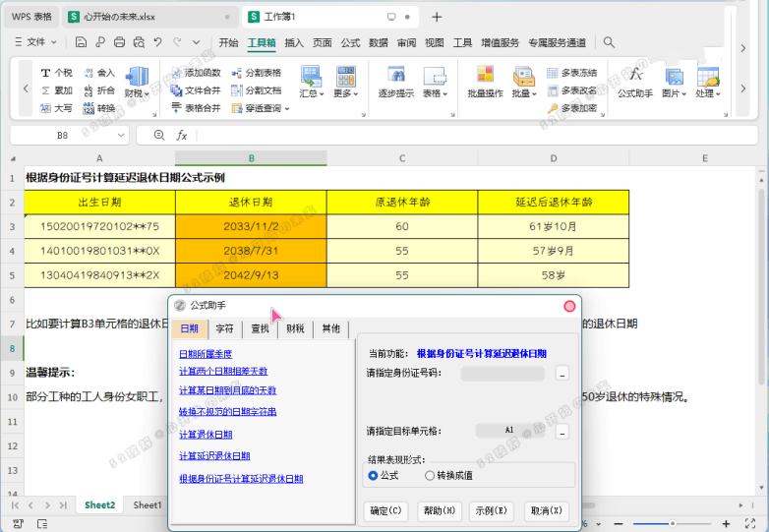The height and width of the screenshot is (532, 769).
Task: Click the 分割表格 split table tool
Action: click(257, 73)
